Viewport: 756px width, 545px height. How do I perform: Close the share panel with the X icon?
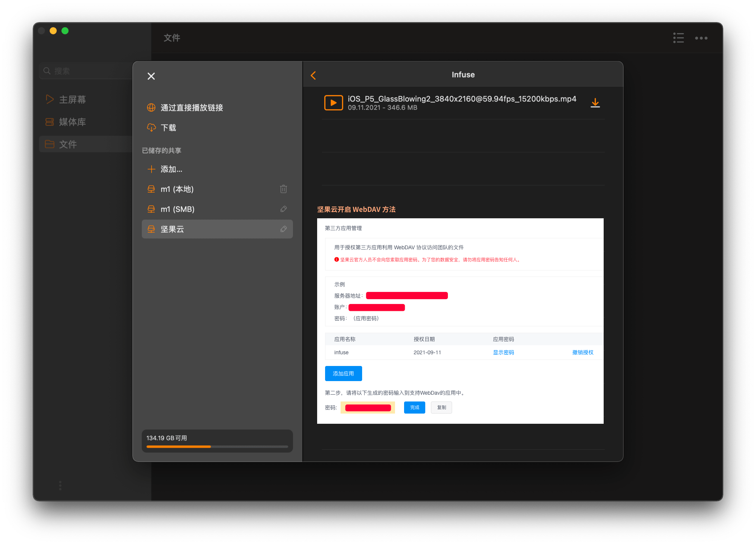151,76
